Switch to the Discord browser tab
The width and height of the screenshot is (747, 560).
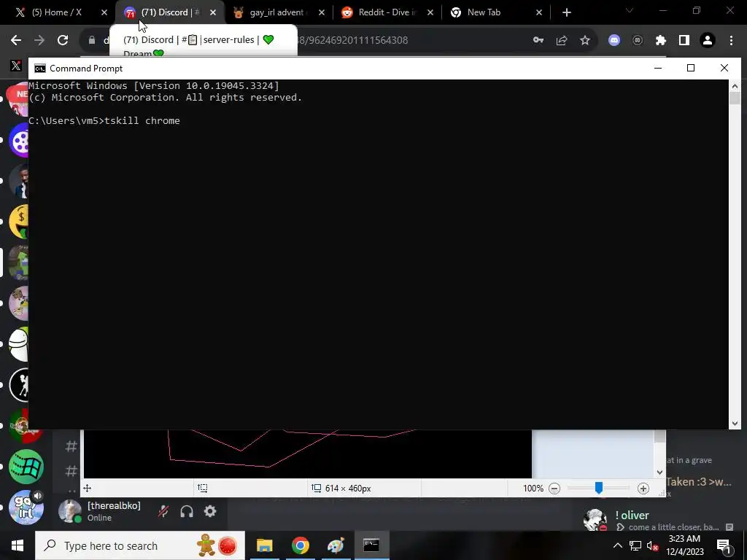[x=164, y=12]
